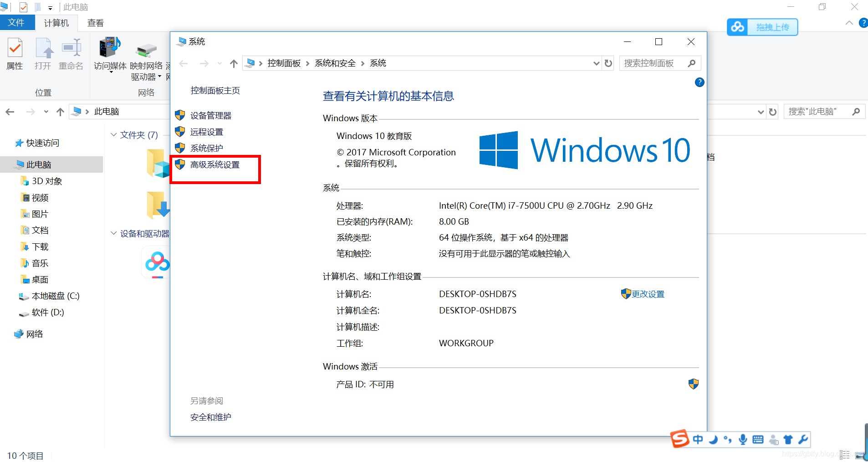This screenshot has width=868, height=462.
Task: Open Baidu Netdisk icon under devices
Action: 157,263
